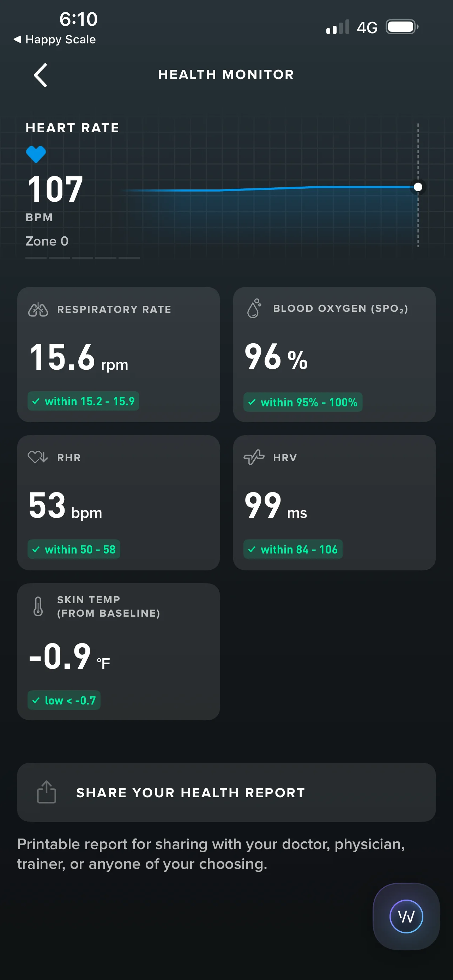Screen dimensions: 453x980
Task: Tap the RHR heart arrow icon
Action: [38, 457]
